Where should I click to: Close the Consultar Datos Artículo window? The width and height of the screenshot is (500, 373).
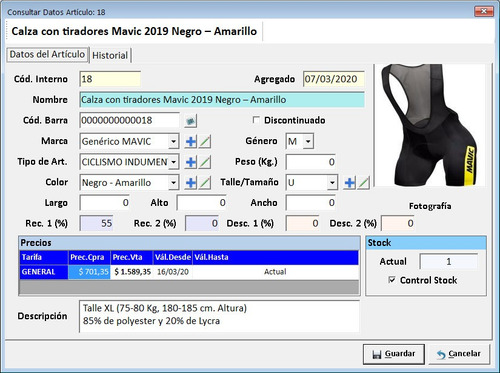484,11
